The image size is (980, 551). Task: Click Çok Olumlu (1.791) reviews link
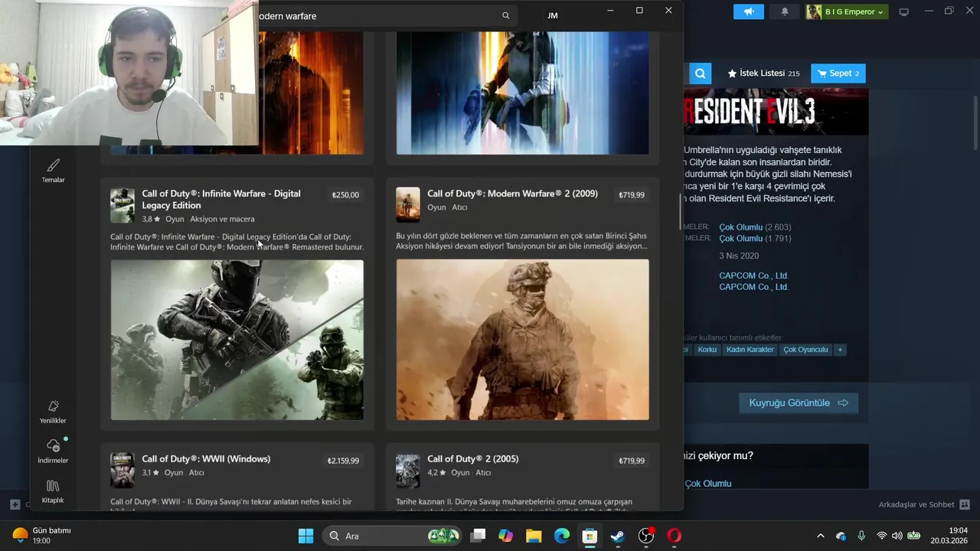click(x=755, y=239)
